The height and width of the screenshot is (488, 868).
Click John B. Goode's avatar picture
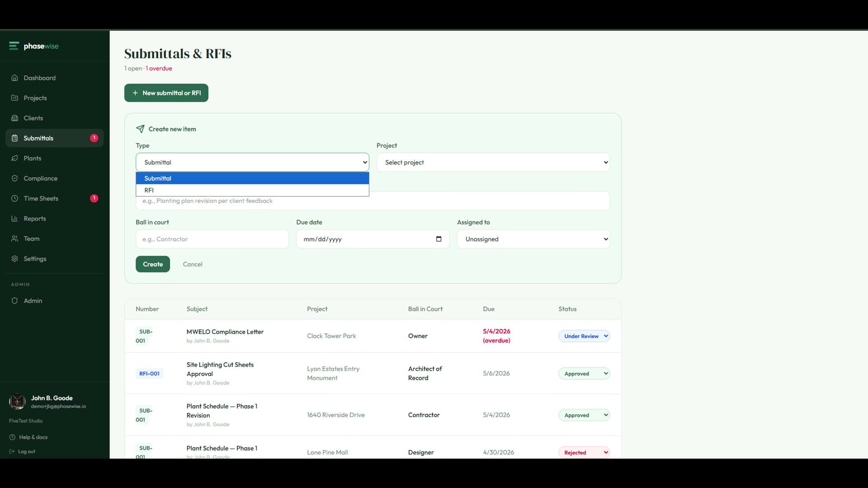17,401
